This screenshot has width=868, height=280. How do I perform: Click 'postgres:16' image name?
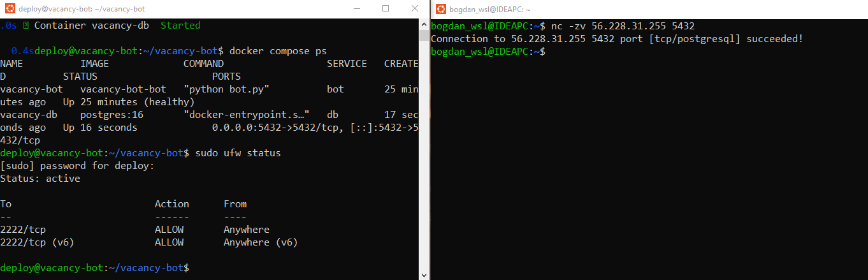click(x=112, y=115)
